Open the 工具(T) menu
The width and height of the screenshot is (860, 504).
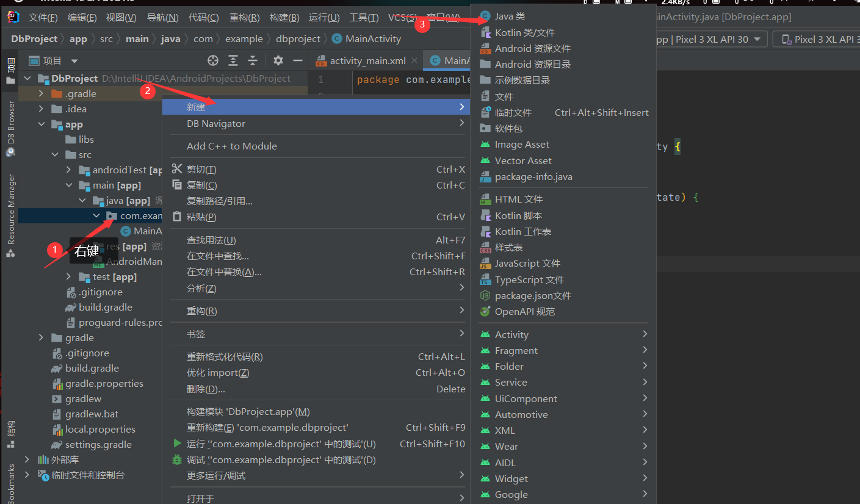[364, 18]
